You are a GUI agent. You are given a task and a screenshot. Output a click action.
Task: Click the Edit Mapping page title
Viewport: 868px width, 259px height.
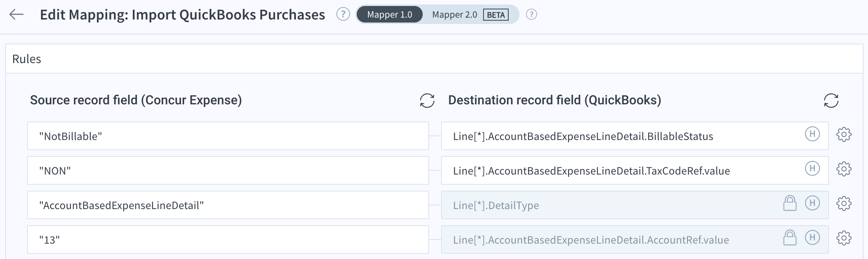coord(182,15)
